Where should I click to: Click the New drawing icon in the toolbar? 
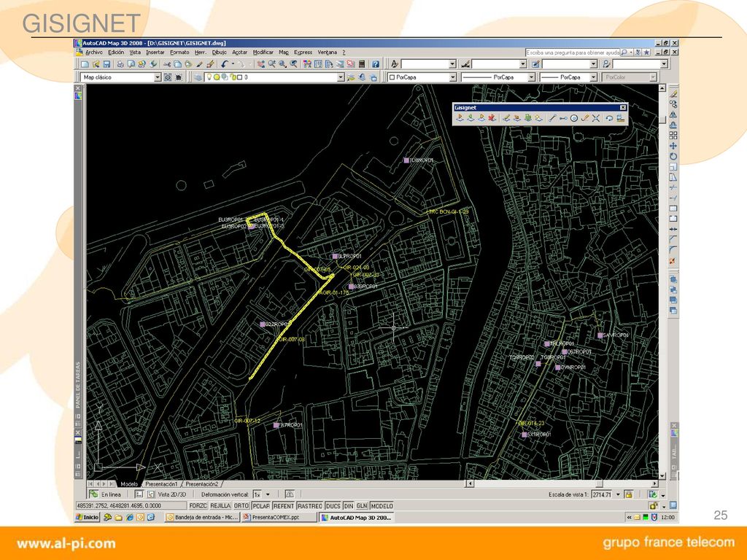coord(85,64)
